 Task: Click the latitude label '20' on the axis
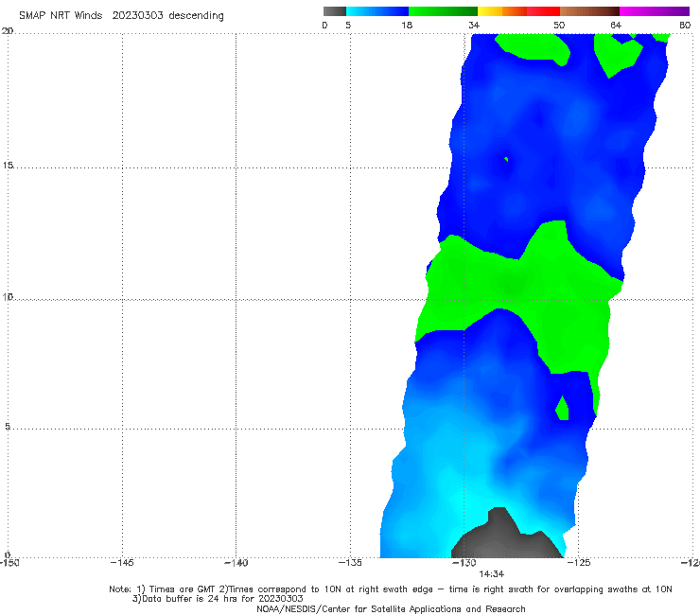coord(8,30)
